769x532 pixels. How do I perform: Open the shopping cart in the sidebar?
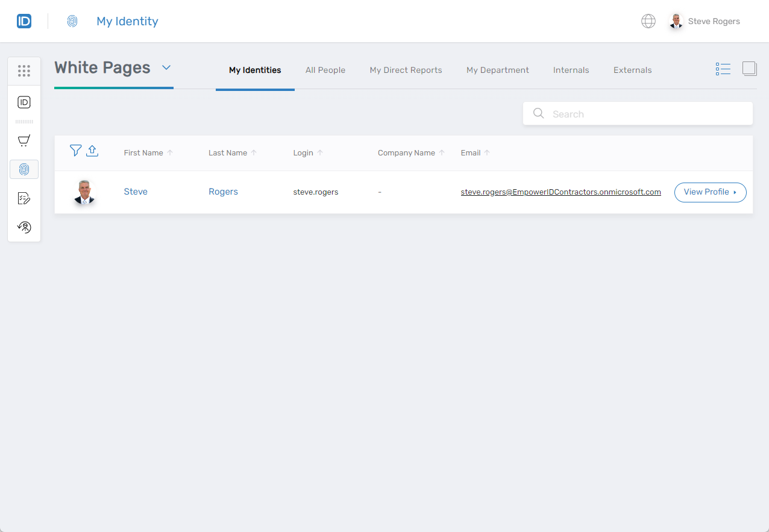(x=24, y=140)
